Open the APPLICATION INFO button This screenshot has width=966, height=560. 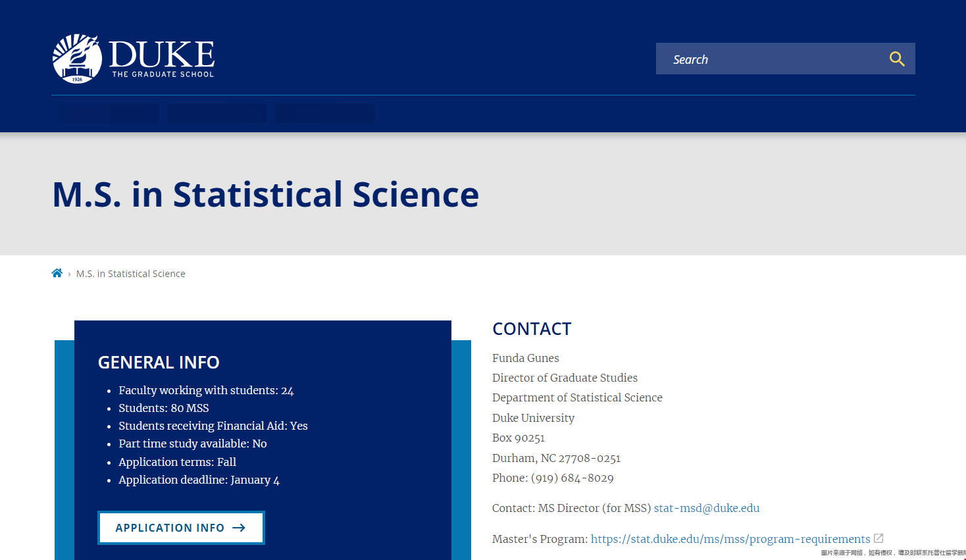(x=181, y=528)
